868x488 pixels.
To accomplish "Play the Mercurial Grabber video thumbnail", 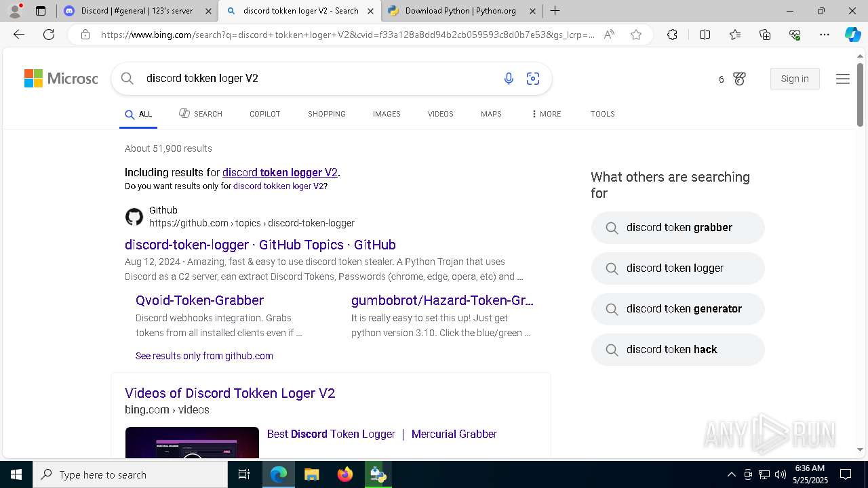I will tap(192, 442).
